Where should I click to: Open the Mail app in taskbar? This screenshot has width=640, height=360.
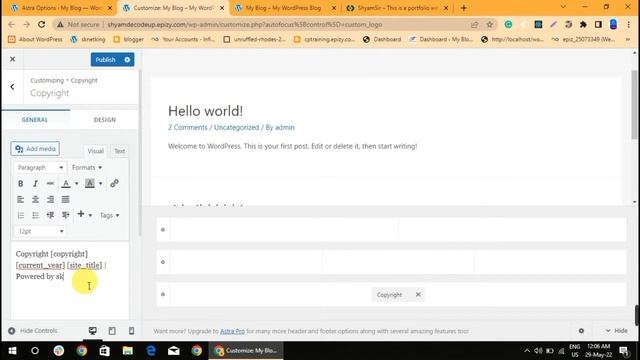(x=173, y=350)
